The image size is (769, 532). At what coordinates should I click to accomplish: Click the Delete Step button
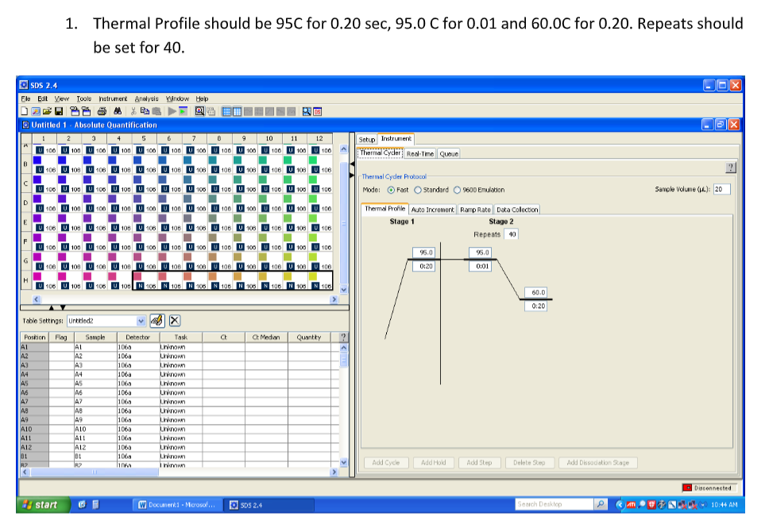point(529,462)
